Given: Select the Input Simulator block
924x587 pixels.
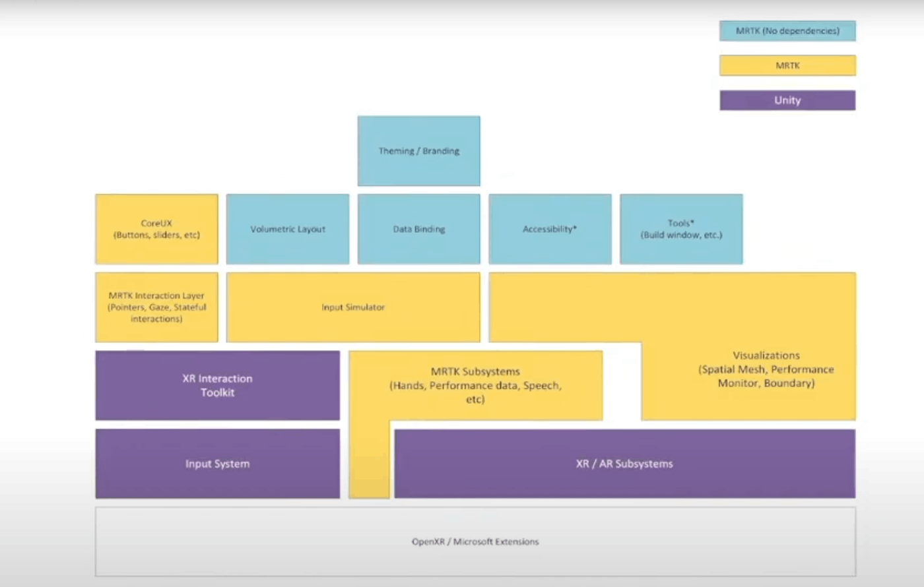Looking at the screenshot, I should (353, 307).
